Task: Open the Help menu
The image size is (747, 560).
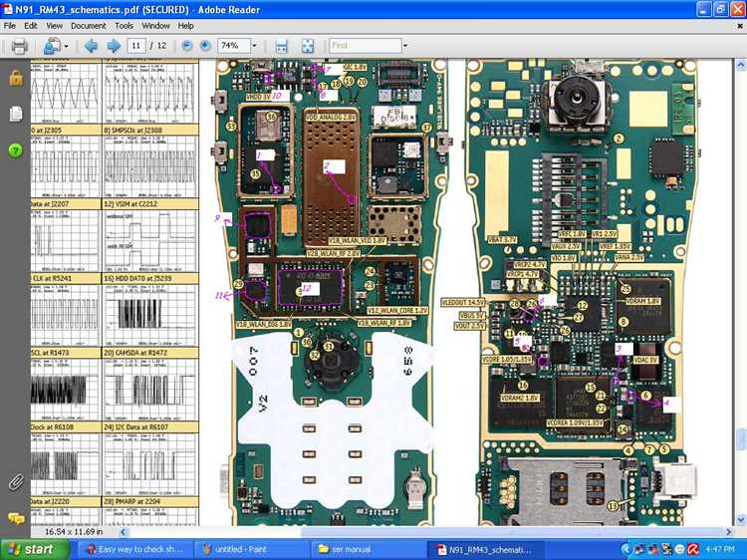Action: 186,26
